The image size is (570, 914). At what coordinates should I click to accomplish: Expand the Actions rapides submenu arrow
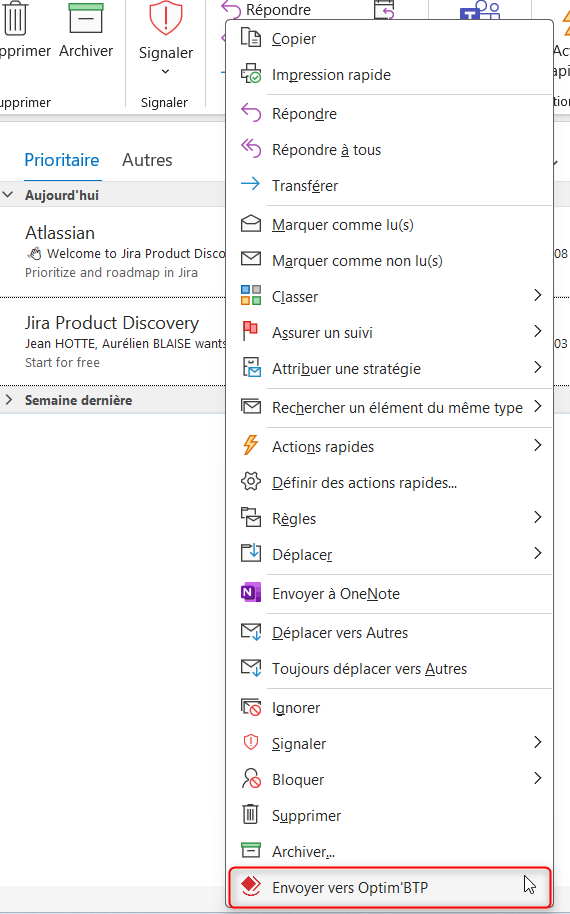pos(537,445)
